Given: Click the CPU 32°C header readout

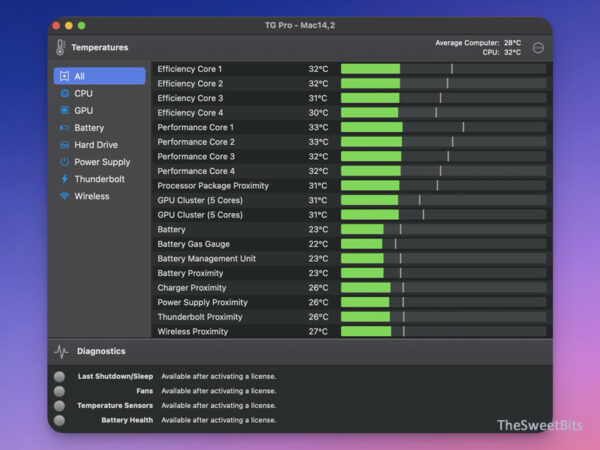Looking at the screenshot, I should click(x=502, y=52).
